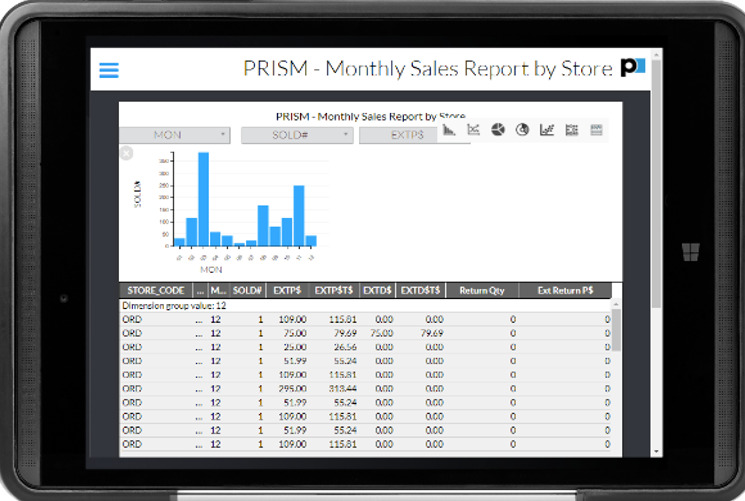745x501 pixels.
Task: Click the tallest bar in the chart
Action: [x=203, y=198]
